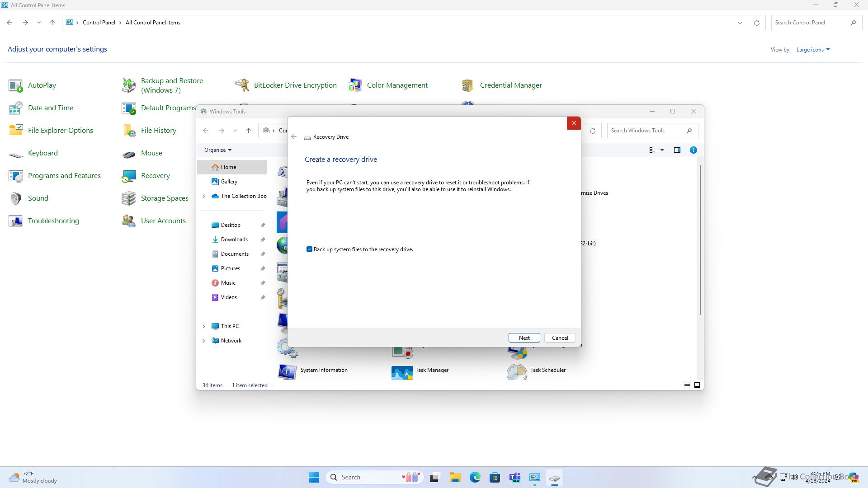The height and width of the screenshot is (488, 868).
Task: Open Microsoft Store from taskbar
Action: (x=495, y=477)
